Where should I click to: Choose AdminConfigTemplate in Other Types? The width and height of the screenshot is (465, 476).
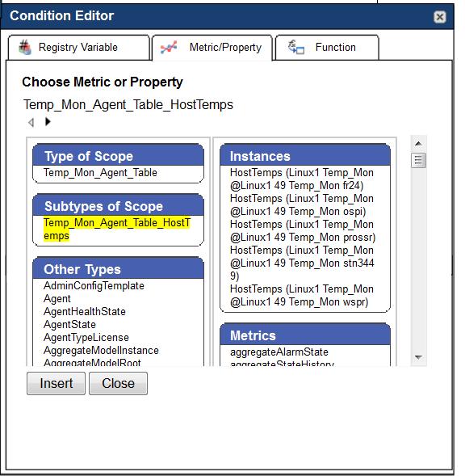94,285
